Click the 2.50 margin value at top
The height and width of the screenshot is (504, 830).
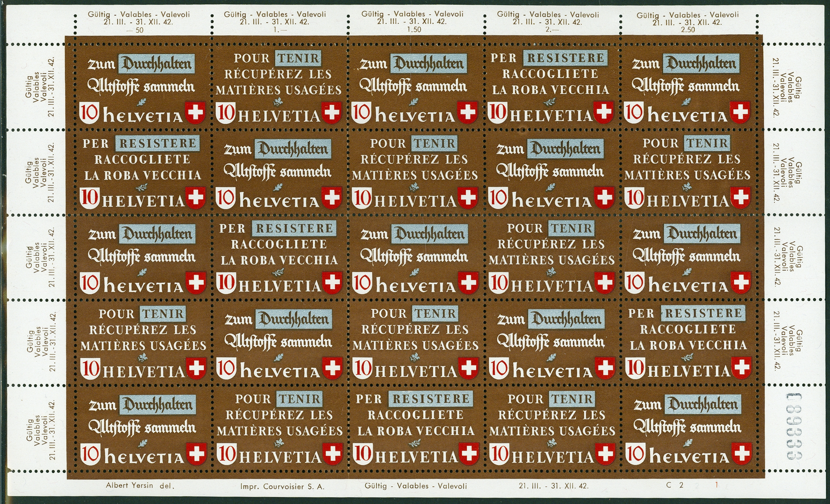point(688,30)
